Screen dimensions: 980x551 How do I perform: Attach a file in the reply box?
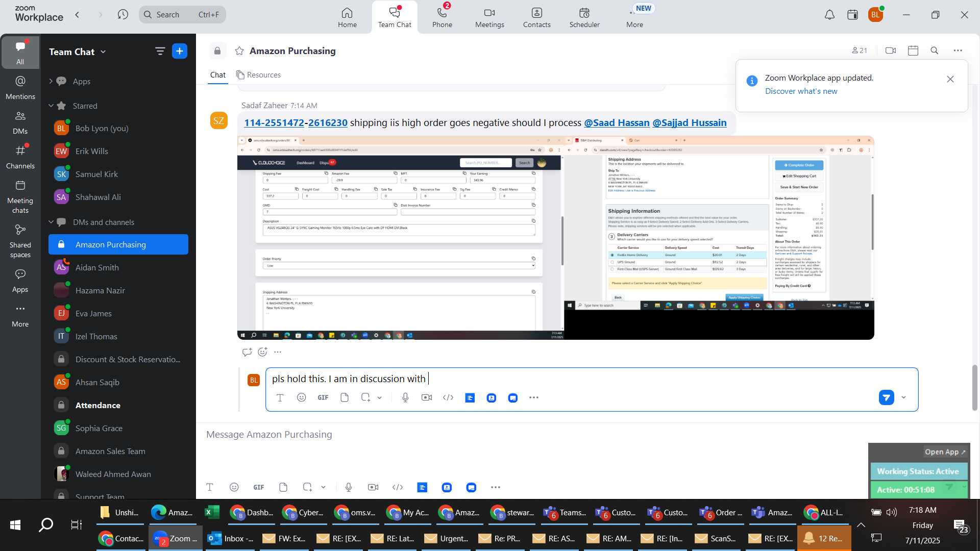coord(345,398)
